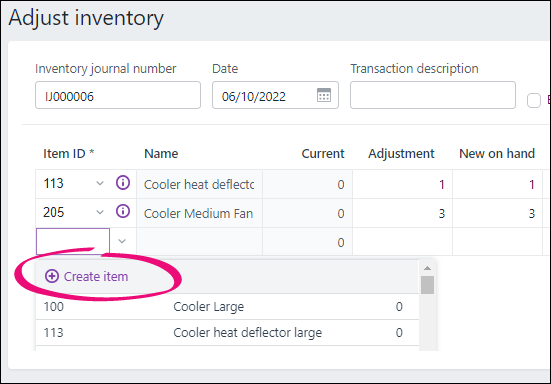The image size is (551, 384).
Task: Click the New on hand cell for item 205
Action: (497, 213)
